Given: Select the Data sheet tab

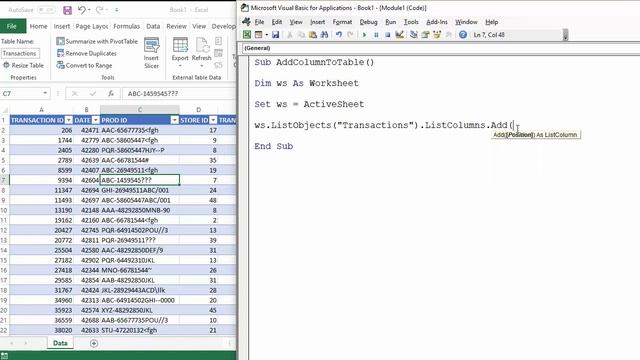Looking at the screenshot, I should tap(60, 343).
